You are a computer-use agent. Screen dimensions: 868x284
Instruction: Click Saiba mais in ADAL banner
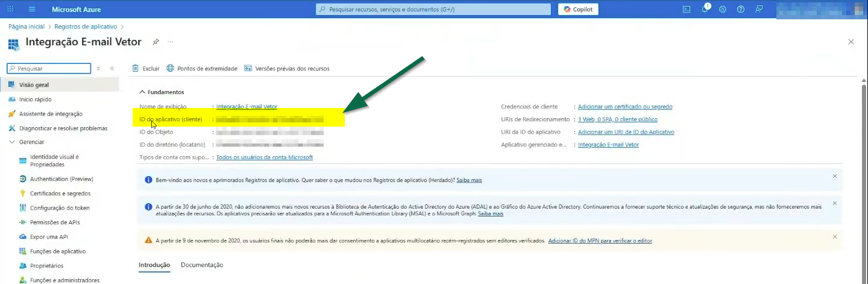(491, 214)
